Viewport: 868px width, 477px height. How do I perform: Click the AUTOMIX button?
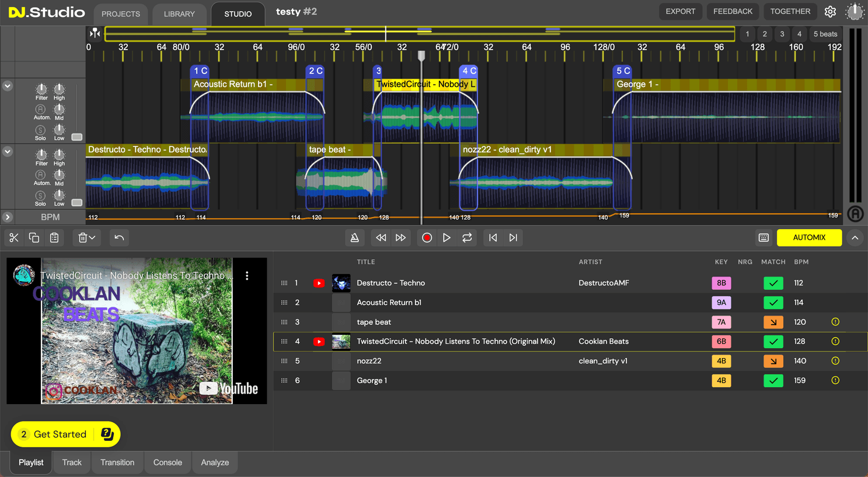tap(809, 237)
